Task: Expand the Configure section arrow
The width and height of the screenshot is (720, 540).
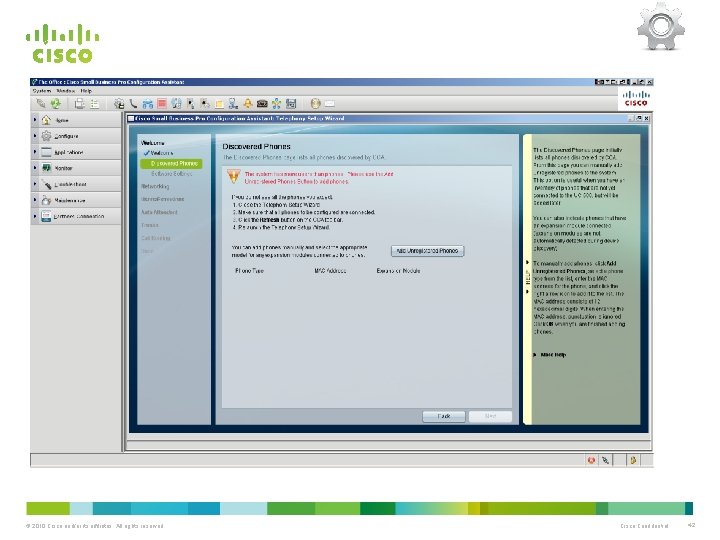Action: (35, 136)
